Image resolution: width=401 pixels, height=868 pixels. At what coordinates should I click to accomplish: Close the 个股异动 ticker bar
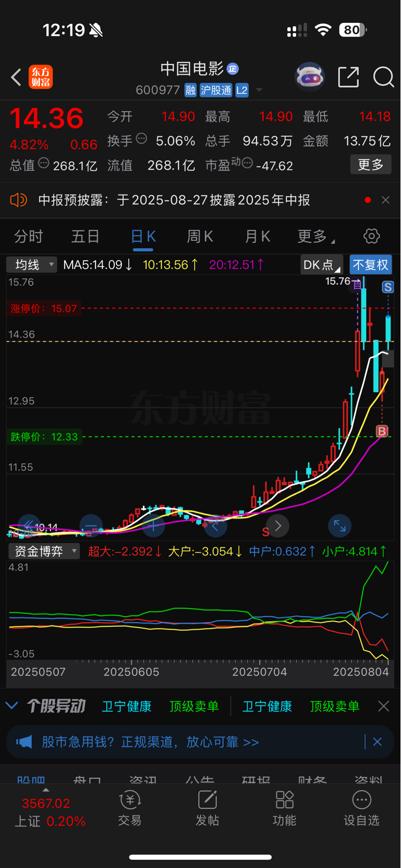coord(384,706)
